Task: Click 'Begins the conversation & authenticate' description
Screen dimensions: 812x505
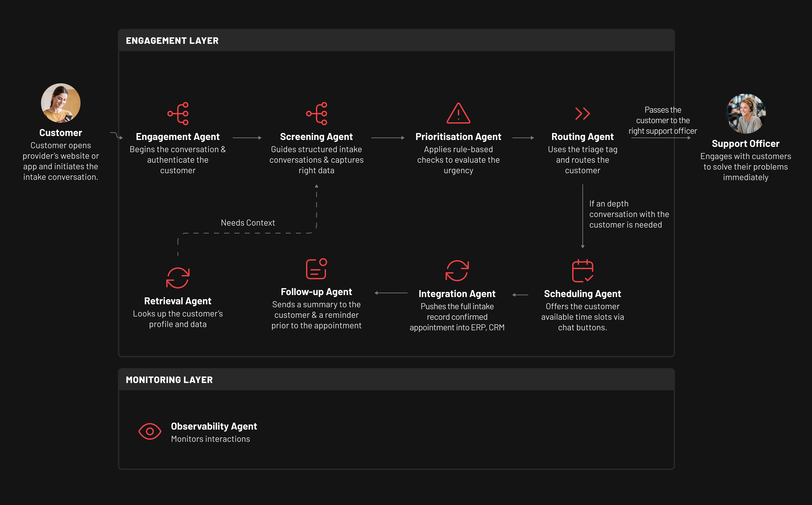Action: [178, 160]
